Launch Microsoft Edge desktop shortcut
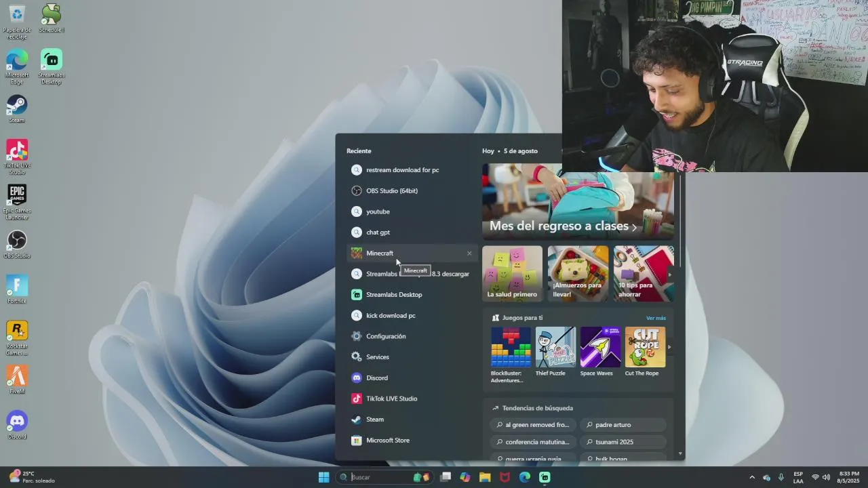This screenshot has height=488, width=868. coord(17,66)
